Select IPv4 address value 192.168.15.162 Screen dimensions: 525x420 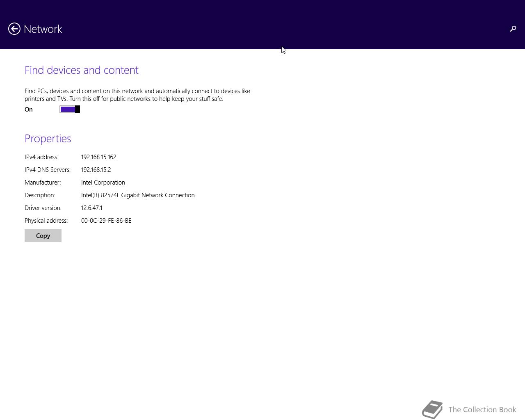(x=99, y=157)
